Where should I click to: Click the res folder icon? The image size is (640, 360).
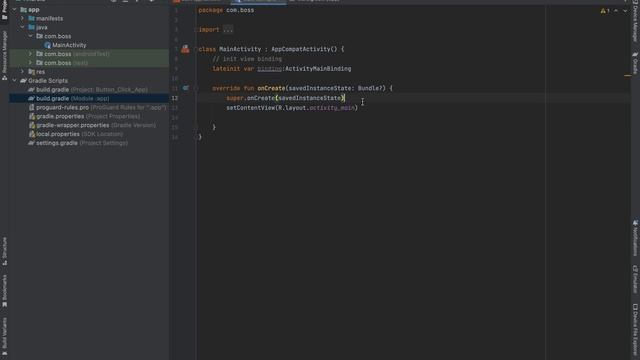pos(31,72)
